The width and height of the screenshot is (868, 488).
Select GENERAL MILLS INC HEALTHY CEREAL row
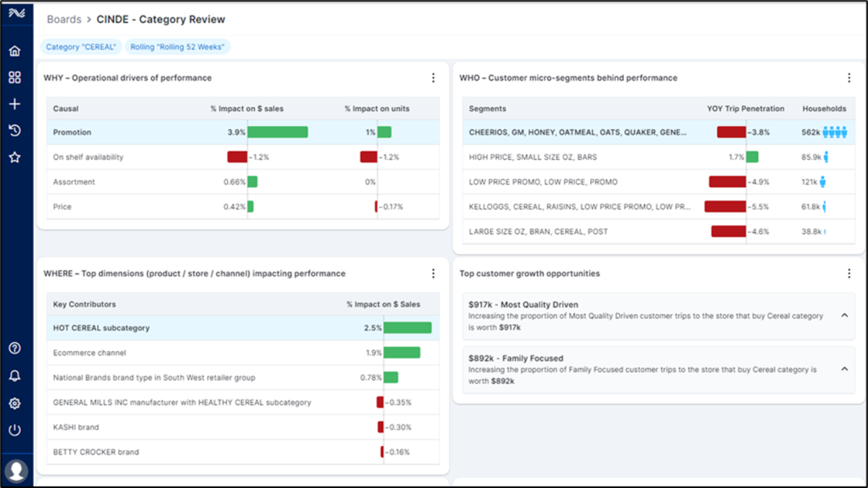[x=243, y=403]
